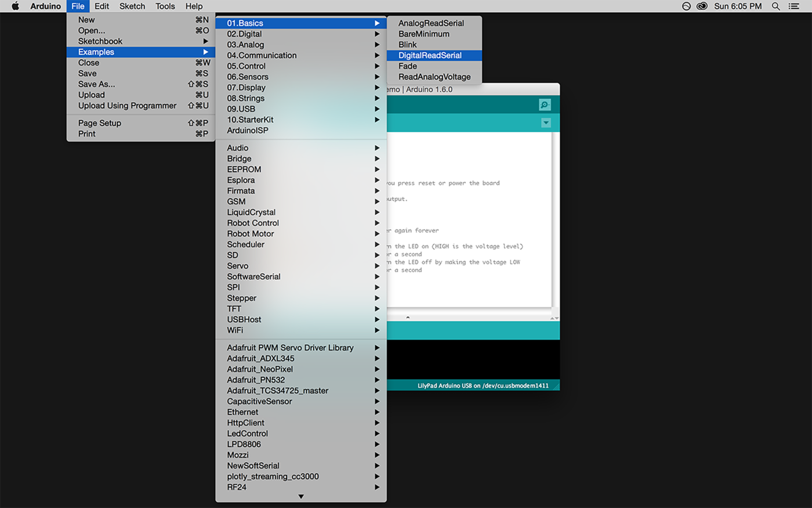
Task: Choose Save As... from the File menu
Action: [x=141, y=84]
